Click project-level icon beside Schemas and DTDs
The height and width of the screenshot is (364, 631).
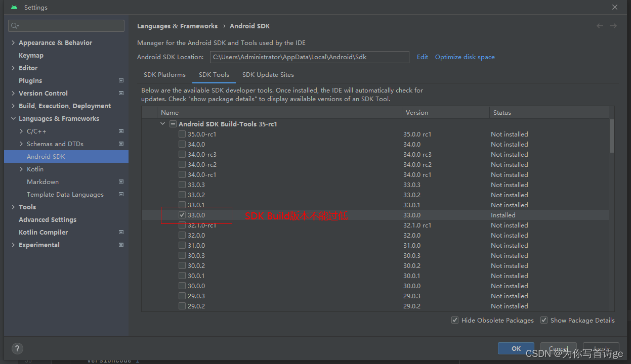pyautogui.click(x=121, y=144)
